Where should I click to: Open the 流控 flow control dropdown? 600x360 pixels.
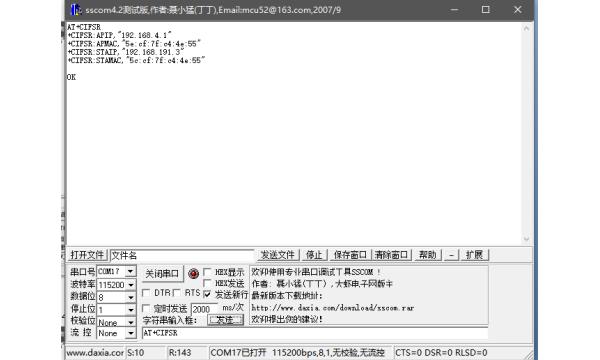[130, 333]
